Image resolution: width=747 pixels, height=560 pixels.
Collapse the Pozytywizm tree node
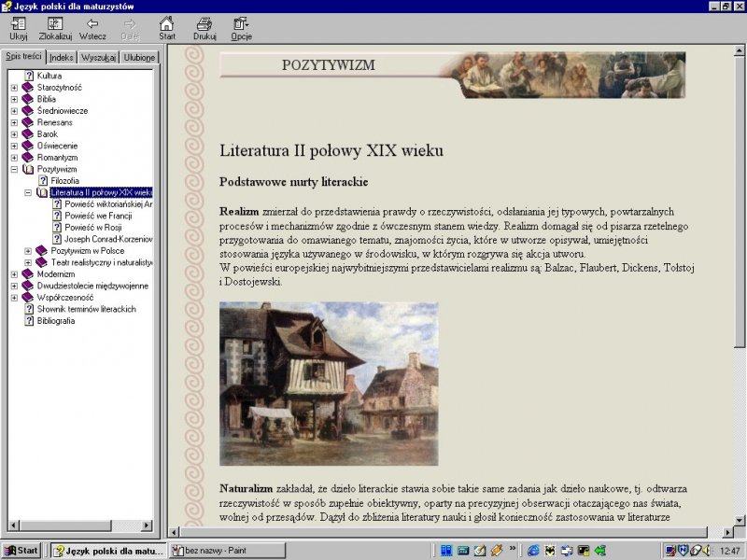tap(14, 169)
